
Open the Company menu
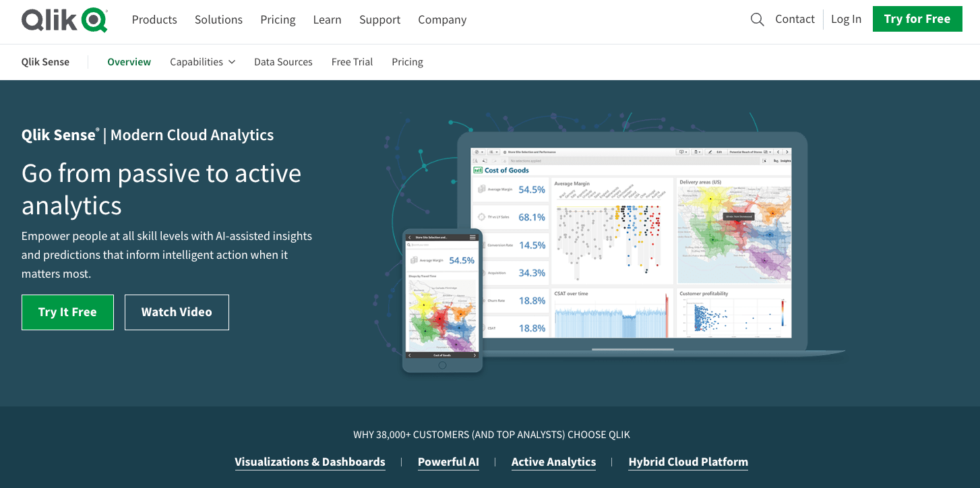(442, 20)
